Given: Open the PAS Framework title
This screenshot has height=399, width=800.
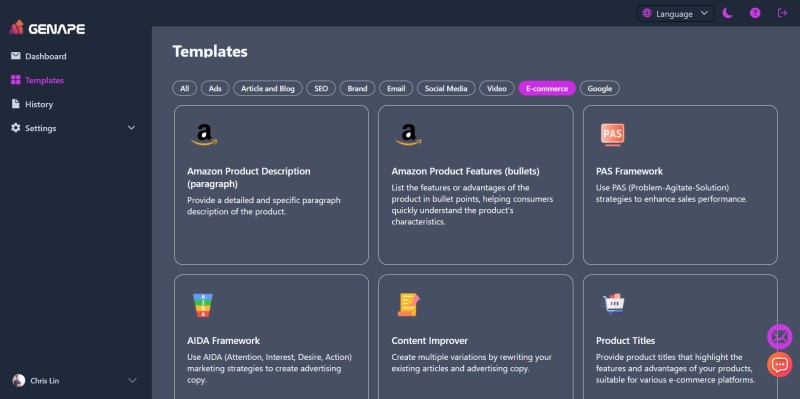Looking at the screenshot, I should coord(630,171).
